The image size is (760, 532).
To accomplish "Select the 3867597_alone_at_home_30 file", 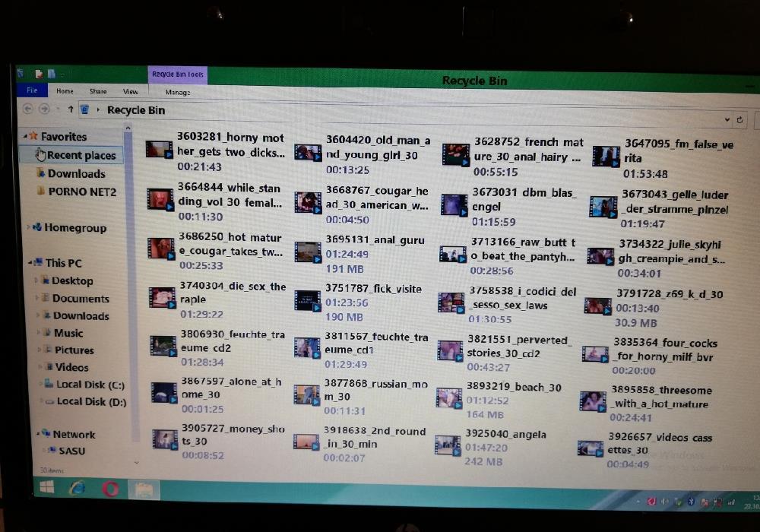I will click(217, 395).
